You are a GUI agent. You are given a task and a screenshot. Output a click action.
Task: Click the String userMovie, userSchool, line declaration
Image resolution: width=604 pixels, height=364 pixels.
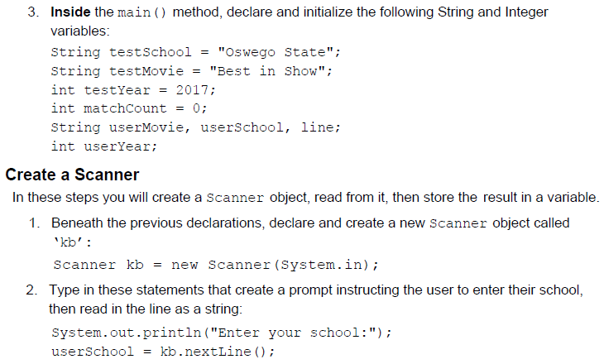tap(196, 127)
